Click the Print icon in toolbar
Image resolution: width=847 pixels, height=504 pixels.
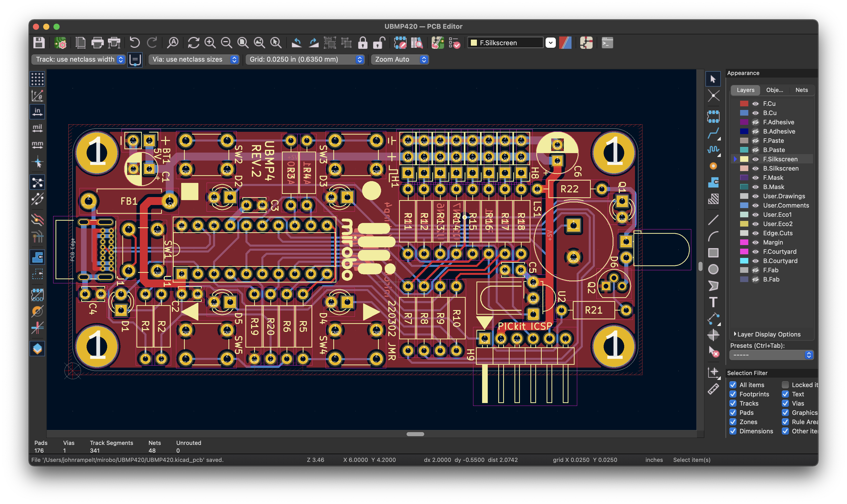point(97,43)
